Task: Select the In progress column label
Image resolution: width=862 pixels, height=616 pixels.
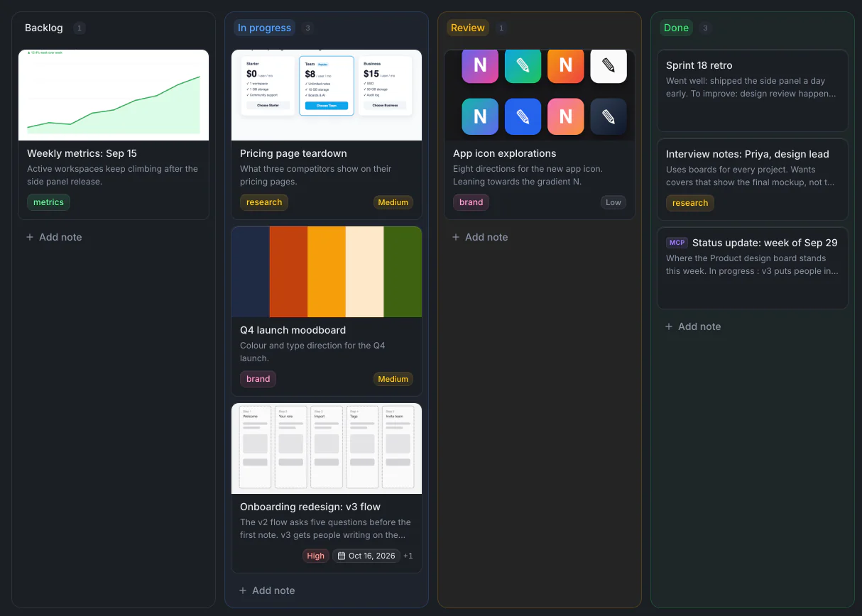Action: tap(264, 28)
